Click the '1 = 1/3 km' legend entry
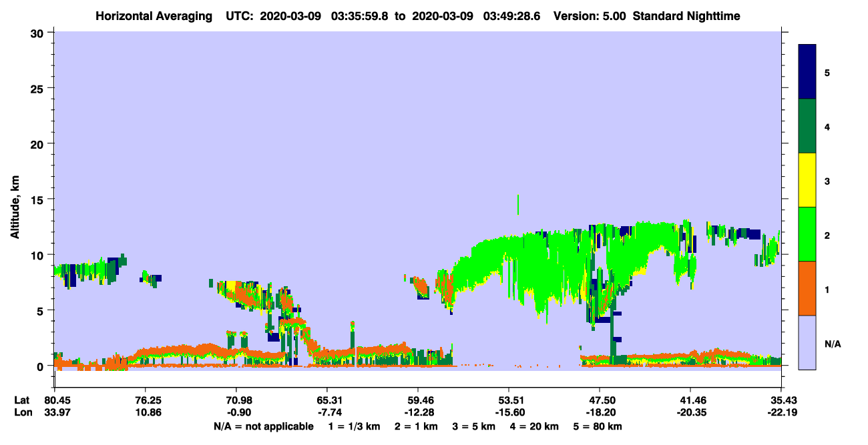The height and width of the screenshot is (445, 868). [x=354, y=426]
